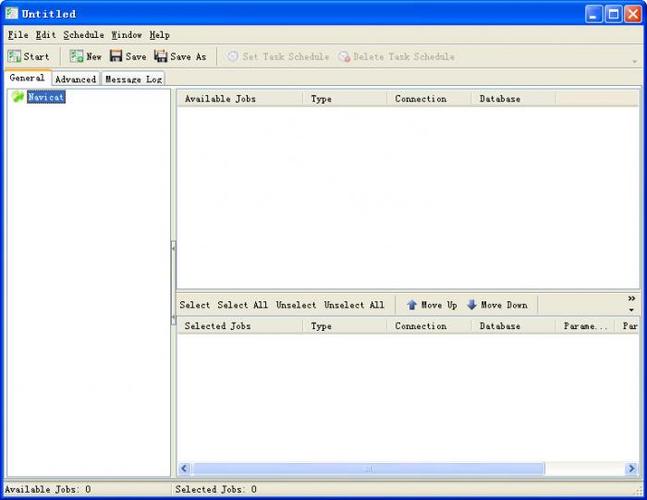Maximize the Untitled window

(613, 14)
